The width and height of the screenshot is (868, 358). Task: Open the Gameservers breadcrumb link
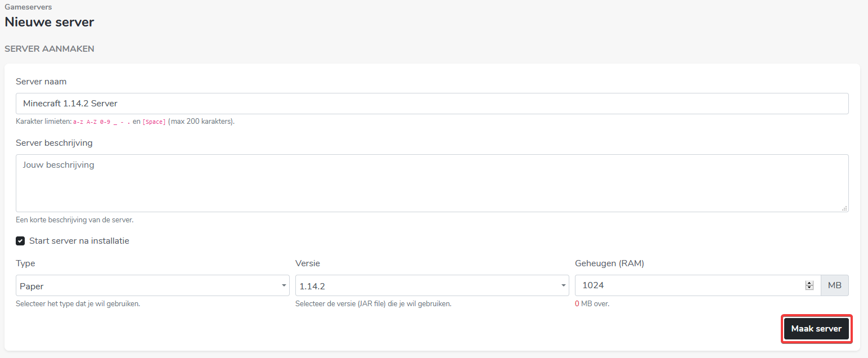[28, 7]
